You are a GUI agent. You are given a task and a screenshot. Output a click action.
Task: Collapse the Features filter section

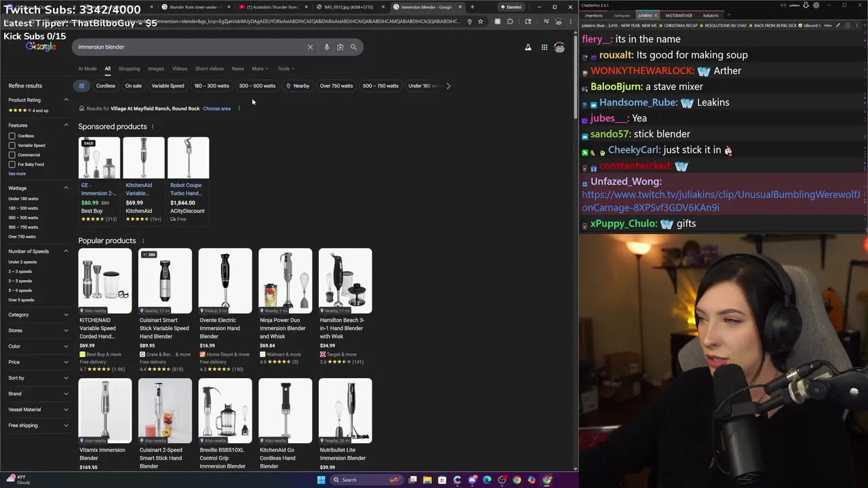point(66,125)
